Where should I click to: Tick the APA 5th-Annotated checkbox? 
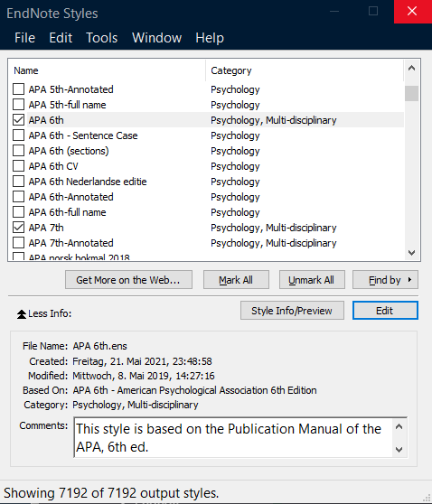[18, 89]
